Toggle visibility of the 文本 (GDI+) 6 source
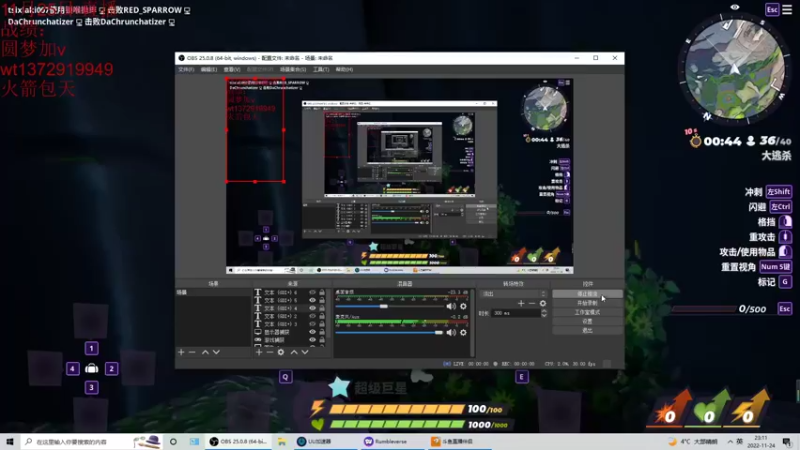 (x=312, y=293)
